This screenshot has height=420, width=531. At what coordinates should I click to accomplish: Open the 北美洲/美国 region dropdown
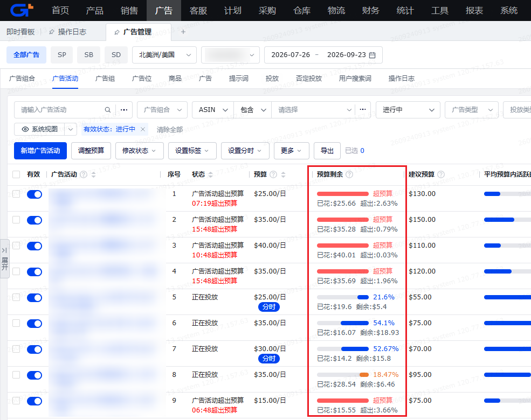(164, 55)
